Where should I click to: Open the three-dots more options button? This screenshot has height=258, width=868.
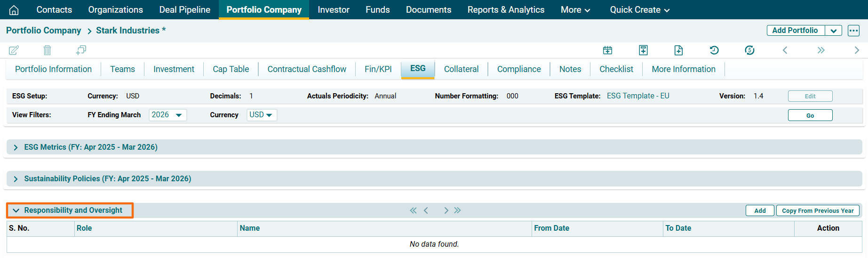pos(853,31)
